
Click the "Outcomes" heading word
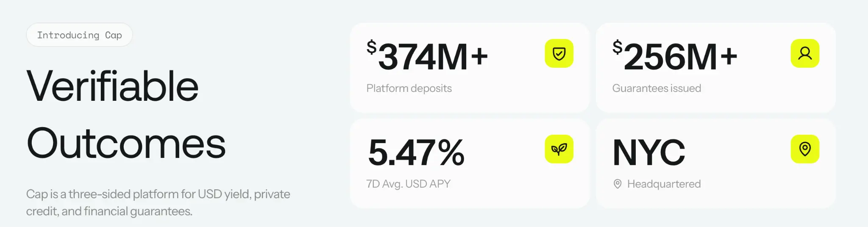(126, 144)
